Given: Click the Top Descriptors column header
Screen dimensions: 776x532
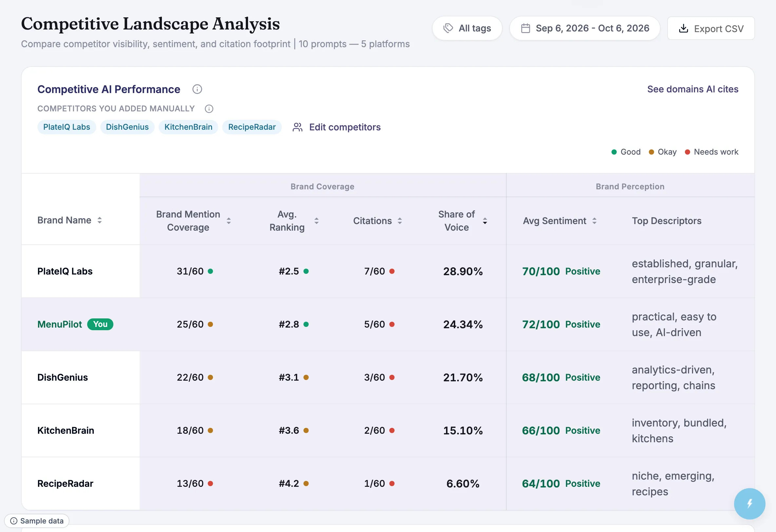Looking at the screenshot, I should click(x=667, y=220).
